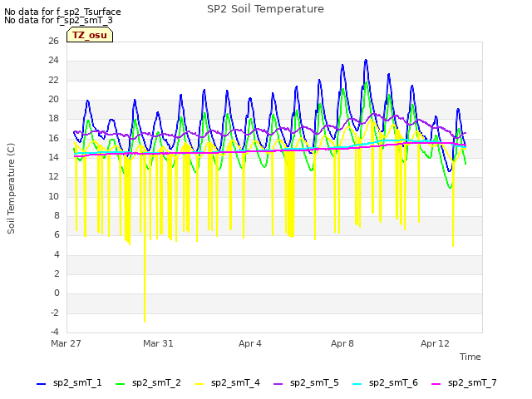Click the 'No data for f_sp2_Tsurface' message
The image size is (532, 399).
tap(62, 12)
